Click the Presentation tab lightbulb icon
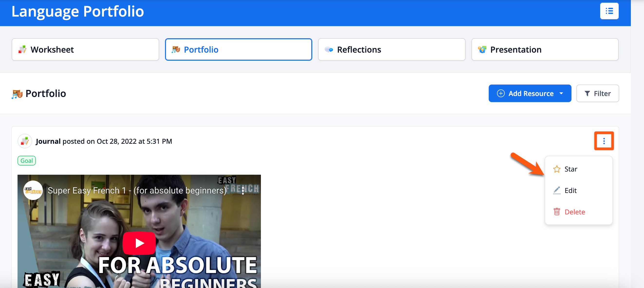 coord(482,49)
